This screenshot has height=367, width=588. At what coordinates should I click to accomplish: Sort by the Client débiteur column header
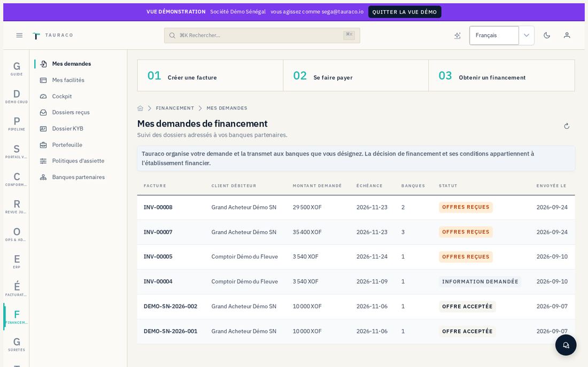click(234, 185)
